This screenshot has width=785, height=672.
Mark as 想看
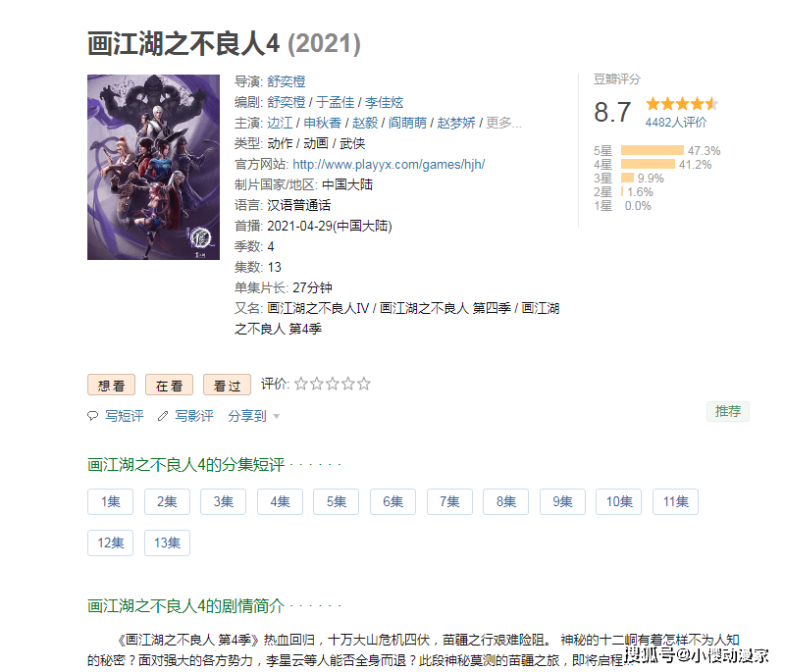tap(111, 385)
